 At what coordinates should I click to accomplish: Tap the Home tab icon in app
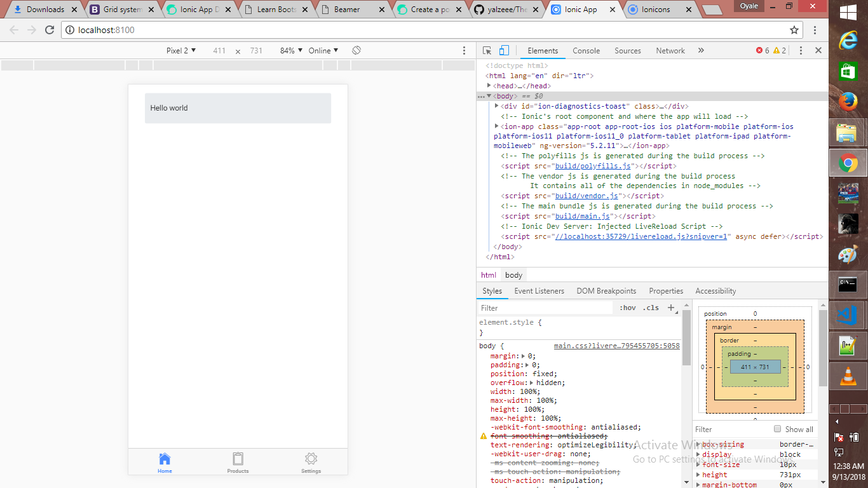[x=165, y=459]
